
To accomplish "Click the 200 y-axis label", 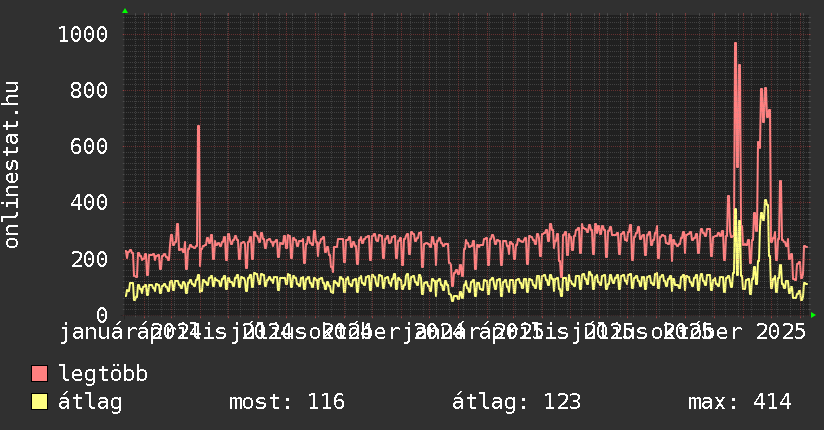I will (x=88, y=259).
